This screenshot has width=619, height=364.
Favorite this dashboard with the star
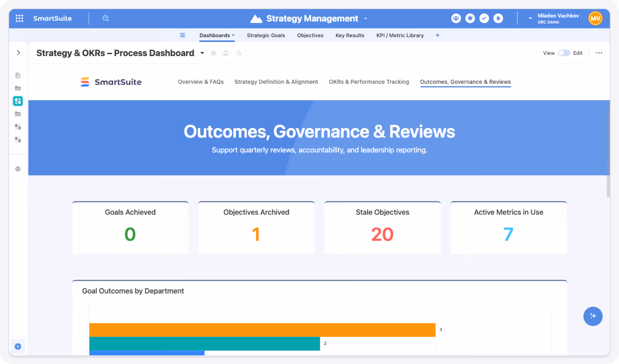click(213, 53)
